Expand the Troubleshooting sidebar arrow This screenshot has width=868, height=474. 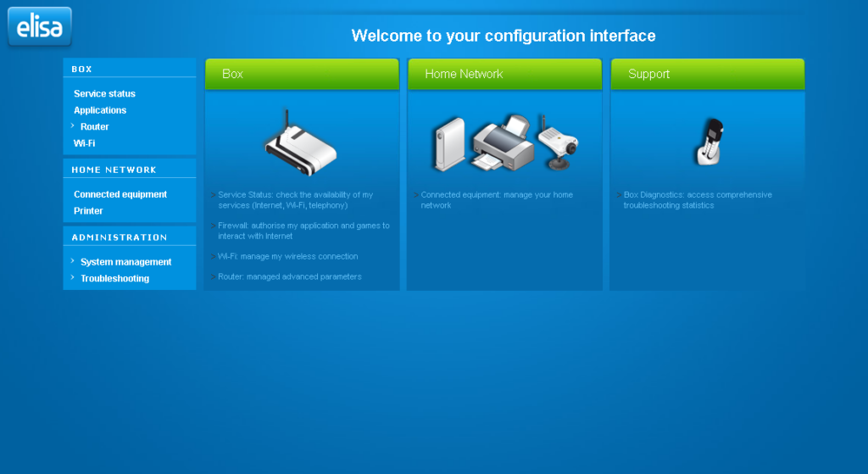[74, 278]
